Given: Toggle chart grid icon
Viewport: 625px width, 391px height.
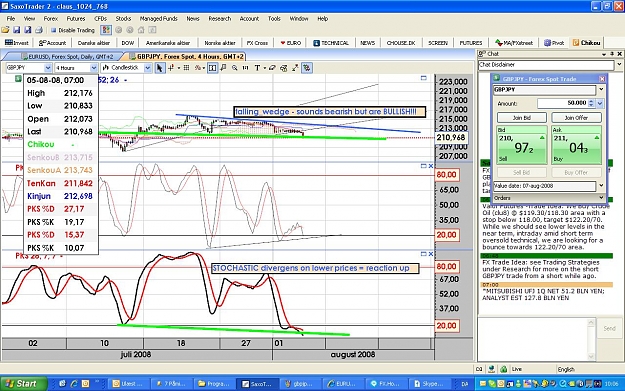Looking at the screenshot, I should pyautogui.click(x=186, y=68).
